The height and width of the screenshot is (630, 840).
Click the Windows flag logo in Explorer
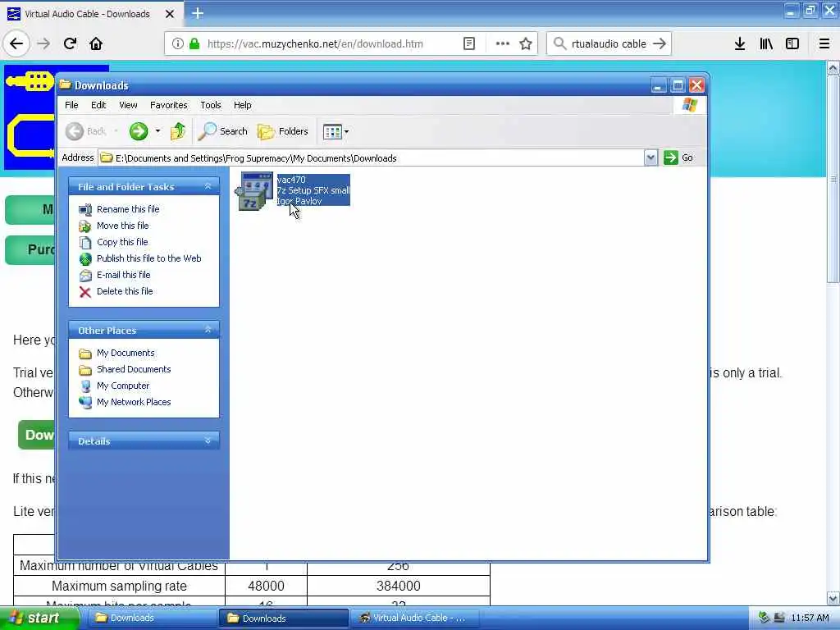click(690, 105)
